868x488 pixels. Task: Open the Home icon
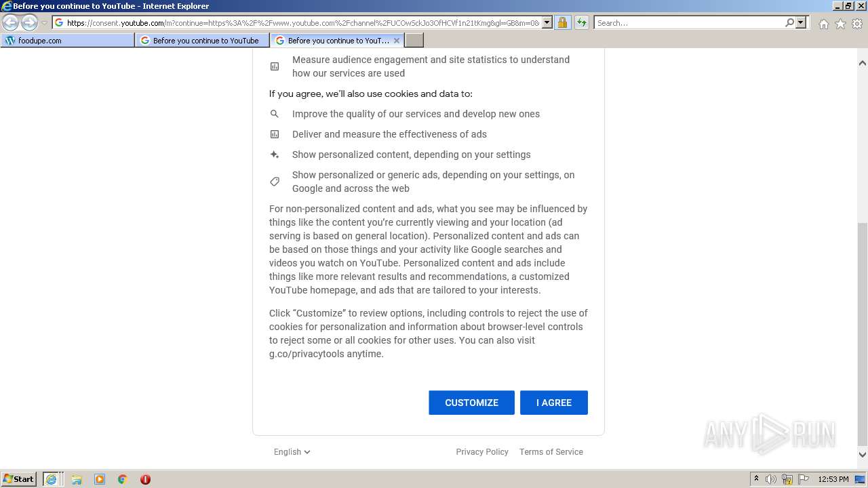823,24
